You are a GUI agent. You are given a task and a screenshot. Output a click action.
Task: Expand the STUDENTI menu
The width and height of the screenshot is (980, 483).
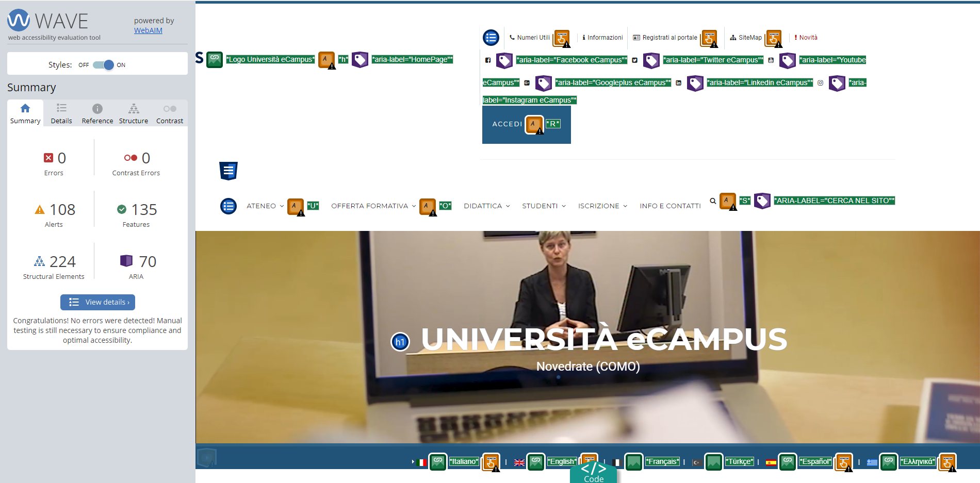click(x=544, y=206)
